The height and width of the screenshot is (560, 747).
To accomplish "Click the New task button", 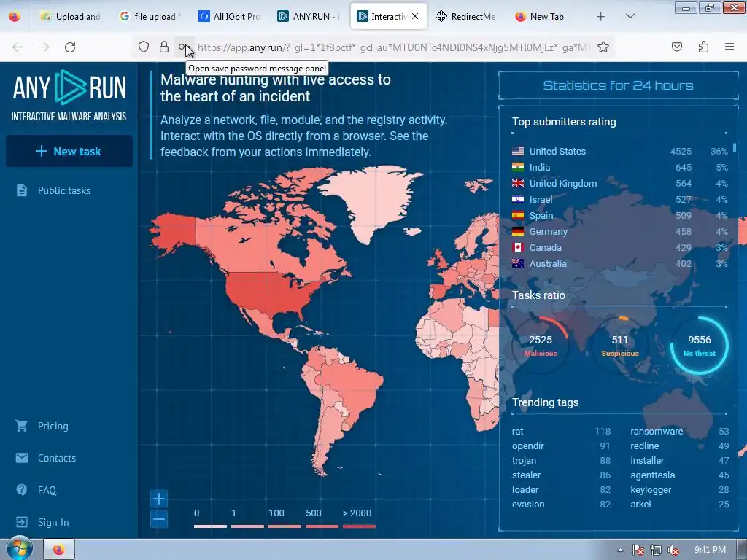I will [x=69, y=151].
